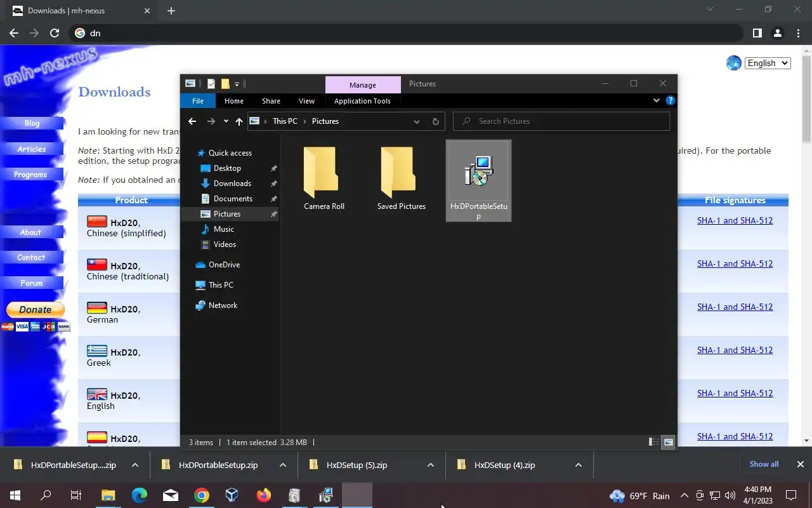Open notification center on taskbar

(791, 495)
